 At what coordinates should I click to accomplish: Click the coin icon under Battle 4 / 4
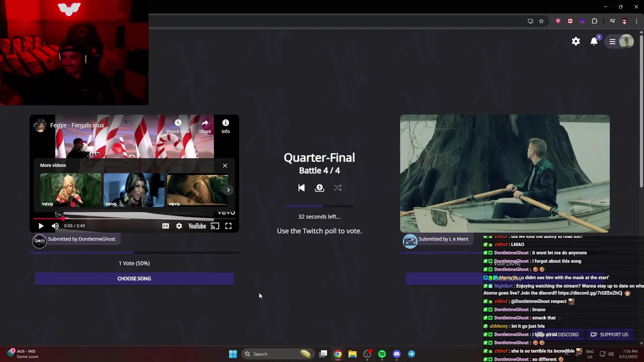click(319, 188)
